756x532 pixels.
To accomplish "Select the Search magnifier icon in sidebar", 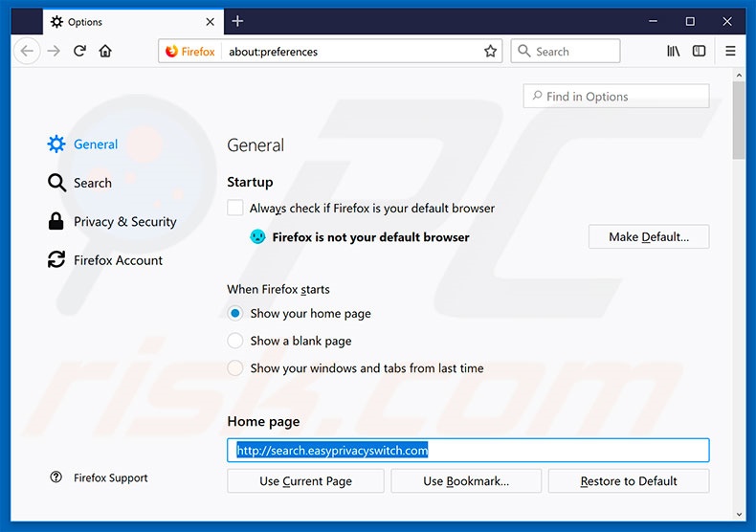I will point(56,183).
